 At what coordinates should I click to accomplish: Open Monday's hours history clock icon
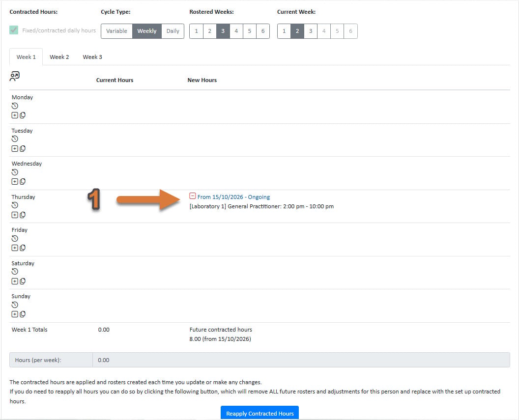[15, 106]
